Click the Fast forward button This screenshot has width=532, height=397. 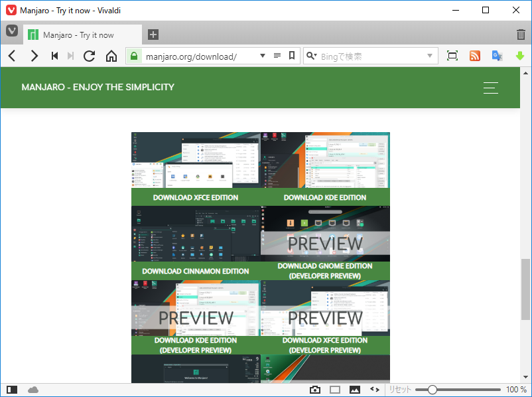point(70,56)
